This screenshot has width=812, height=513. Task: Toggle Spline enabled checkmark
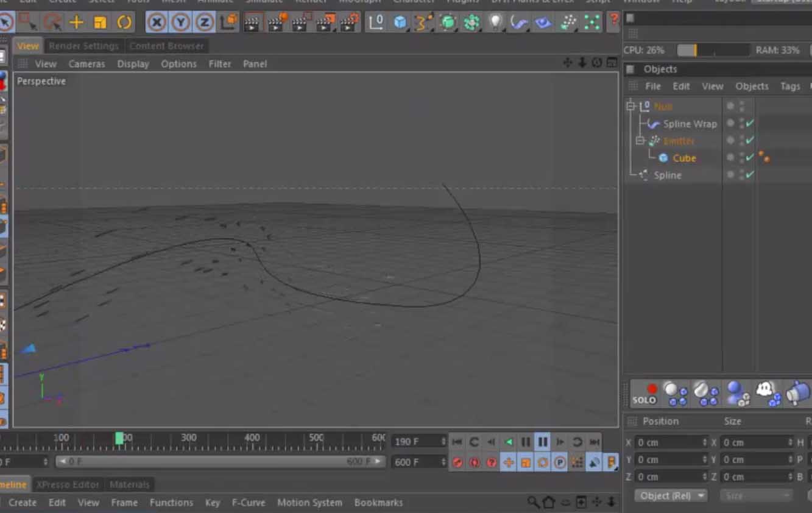pyautogui.click(x=750, y=174)
